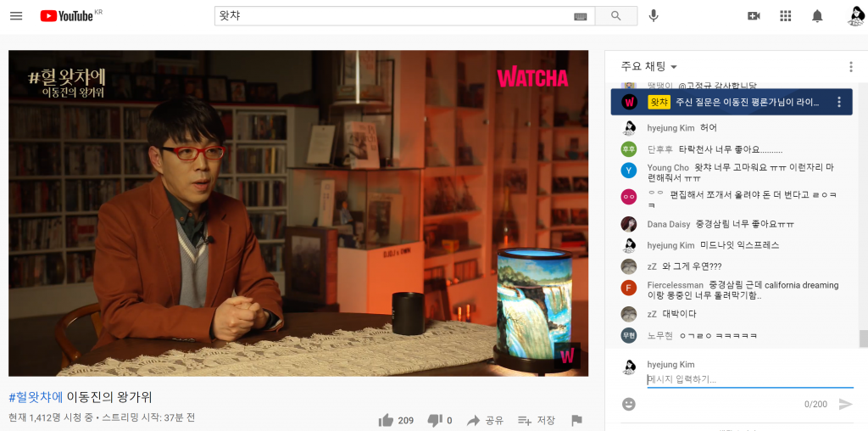Click username Fiercelessman in chat
The image size is (868, 431).
point(676,285)
